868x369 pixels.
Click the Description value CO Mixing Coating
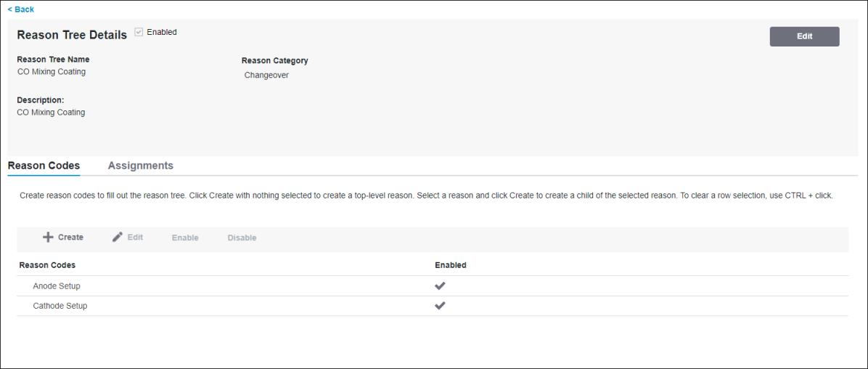click(51, 113)
